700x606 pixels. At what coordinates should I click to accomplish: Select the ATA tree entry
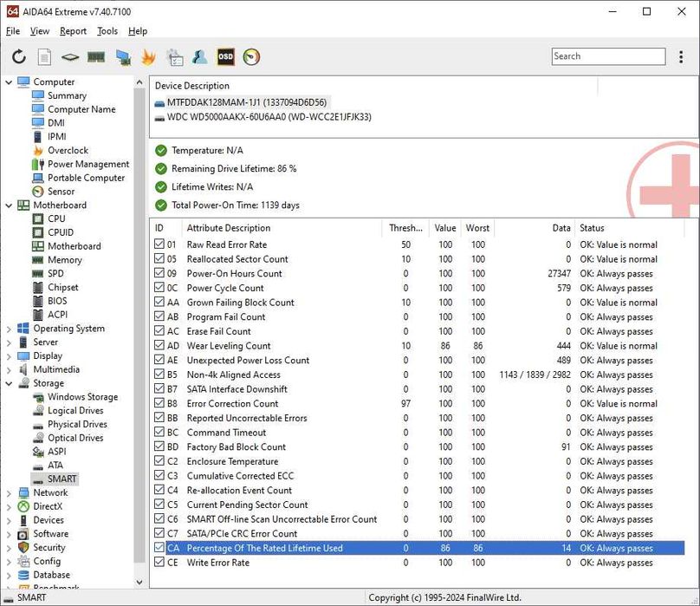point(55,466)
